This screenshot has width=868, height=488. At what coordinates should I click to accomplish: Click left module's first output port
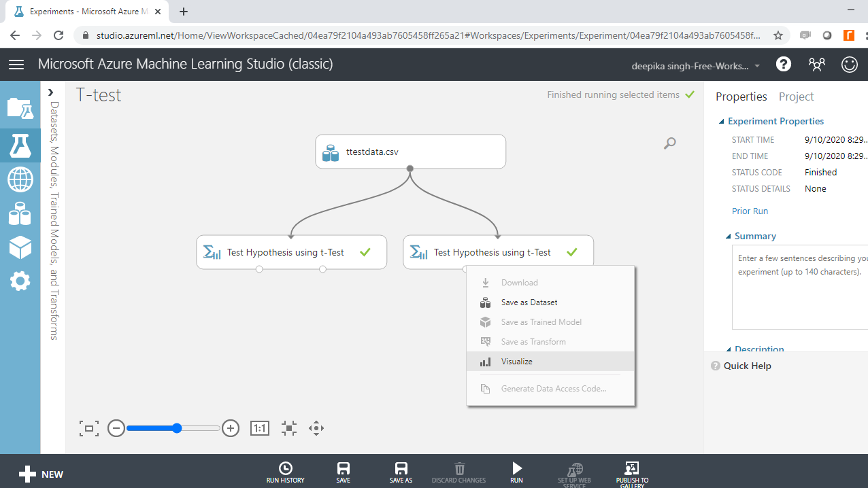259,269
